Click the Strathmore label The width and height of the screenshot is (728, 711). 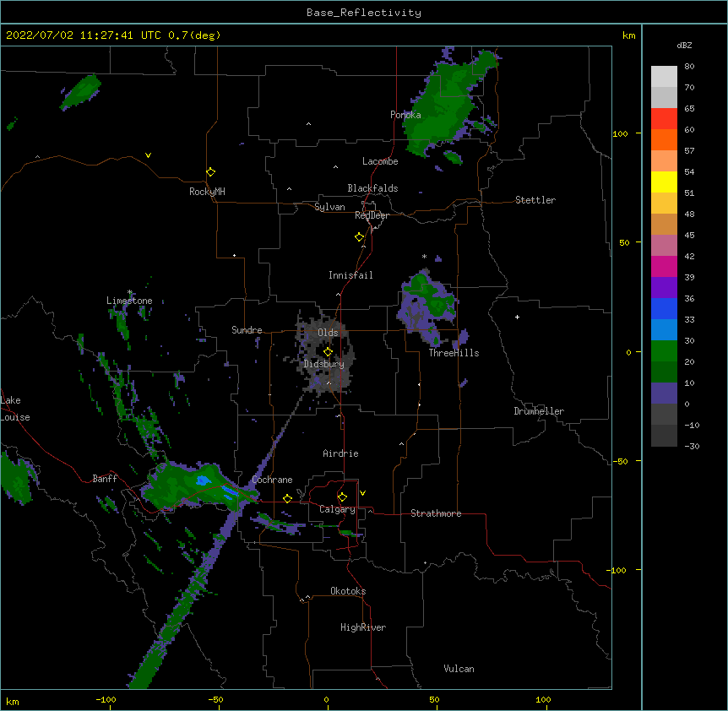point(436,513)
